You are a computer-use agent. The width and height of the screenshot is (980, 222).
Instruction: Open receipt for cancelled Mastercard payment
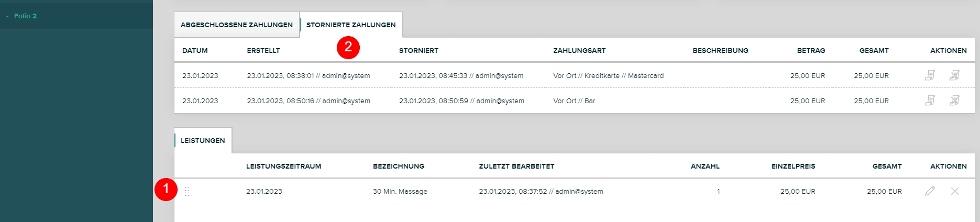[x=930, y=75]
